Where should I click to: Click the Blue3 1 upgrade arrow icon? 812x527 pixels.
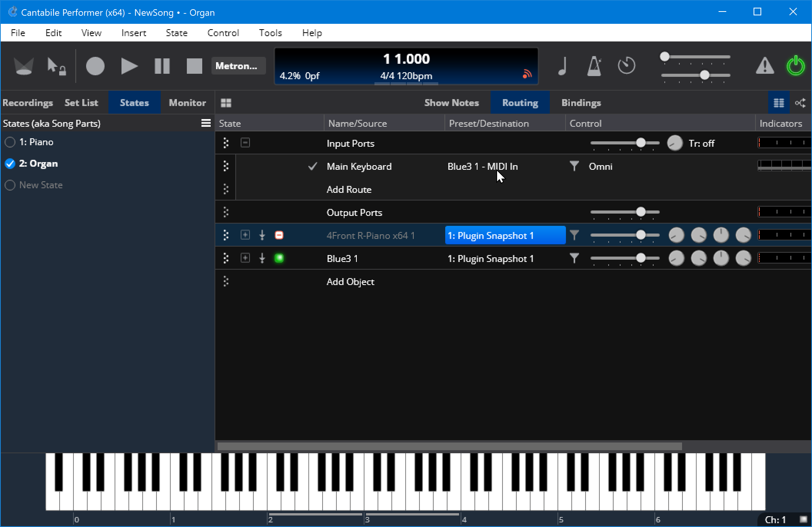tap(262, 258)
